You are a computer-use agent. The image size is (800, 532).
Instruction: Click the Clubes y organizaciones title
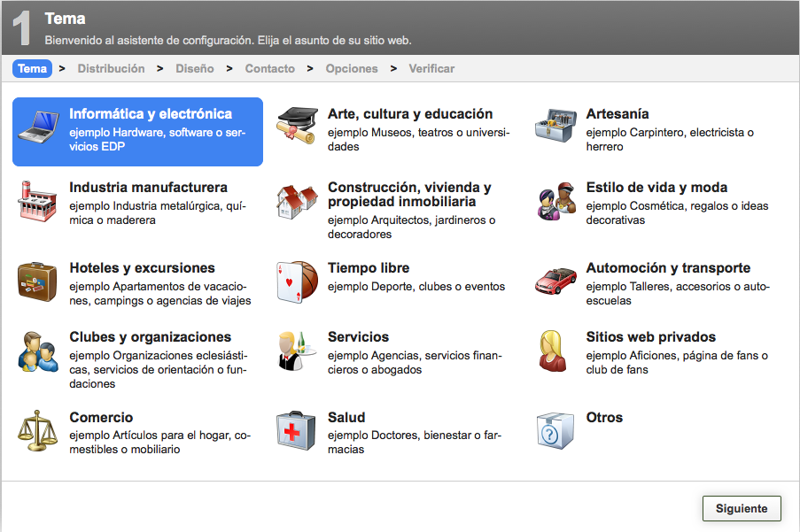click(150, 337)
